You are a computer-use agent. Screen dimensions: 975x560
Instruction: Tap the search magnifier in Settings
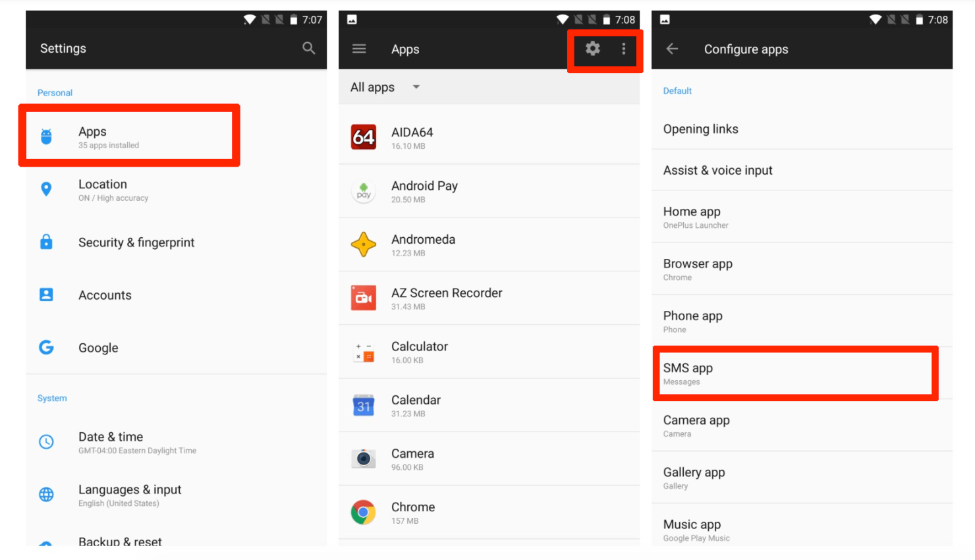click(308, 48)
